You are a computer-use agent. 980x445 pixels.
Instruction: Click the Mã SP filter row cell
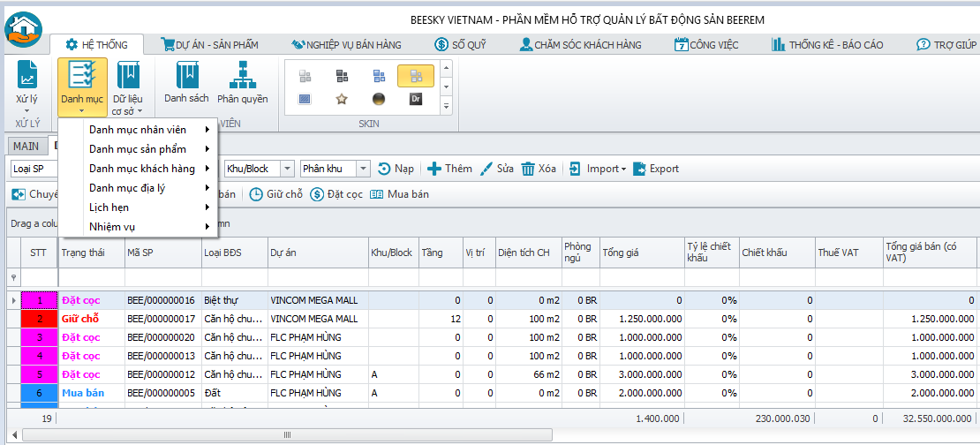163,277
